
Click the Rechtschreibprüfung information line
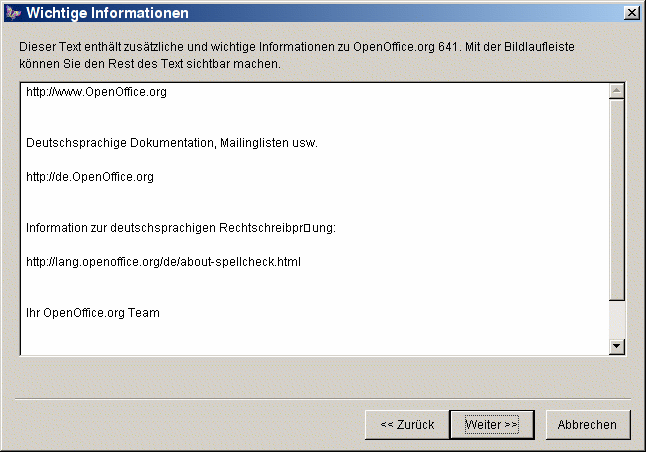pyautogui.click(x=180, y=228)
